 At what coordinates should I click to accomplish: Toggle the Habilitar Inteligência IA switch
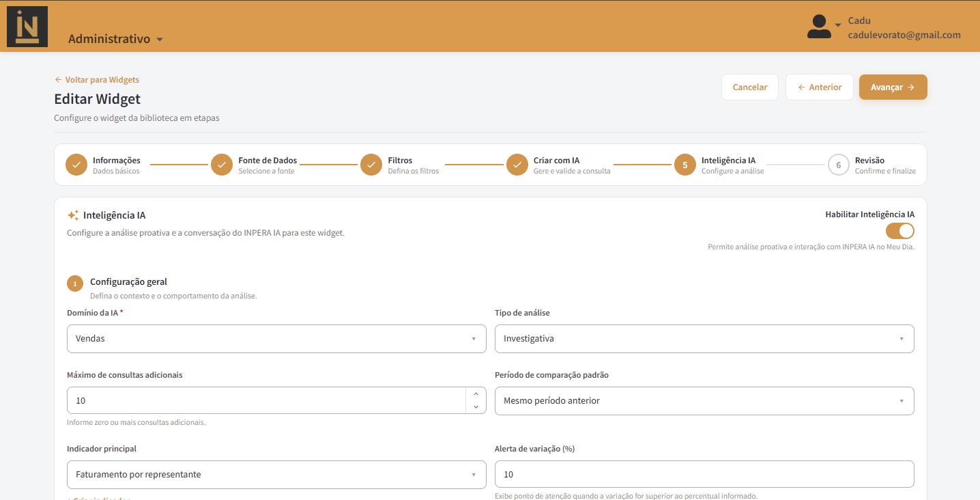click(x=900, y=231)
